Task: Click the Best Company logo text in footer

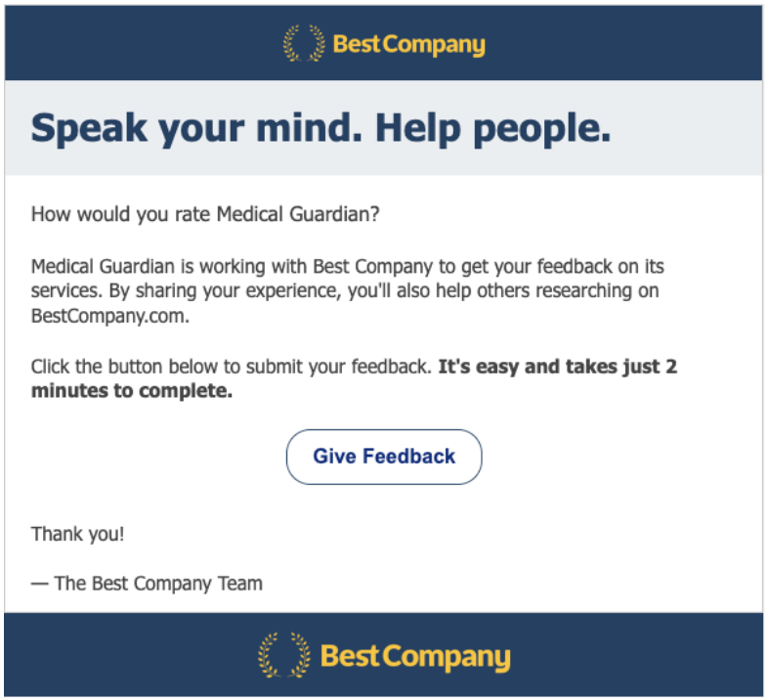Action: pyautogui.click(x=415, y=657)
